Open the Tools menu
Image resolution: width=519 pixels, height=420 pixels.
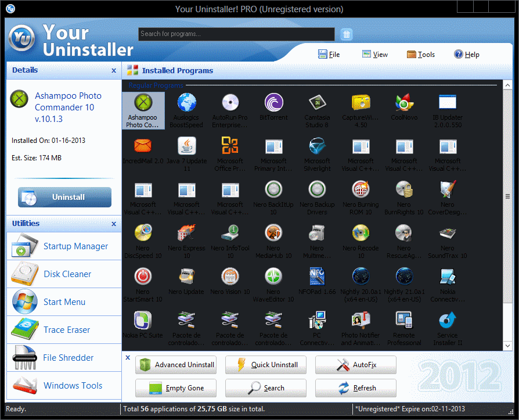pos(421,55)
